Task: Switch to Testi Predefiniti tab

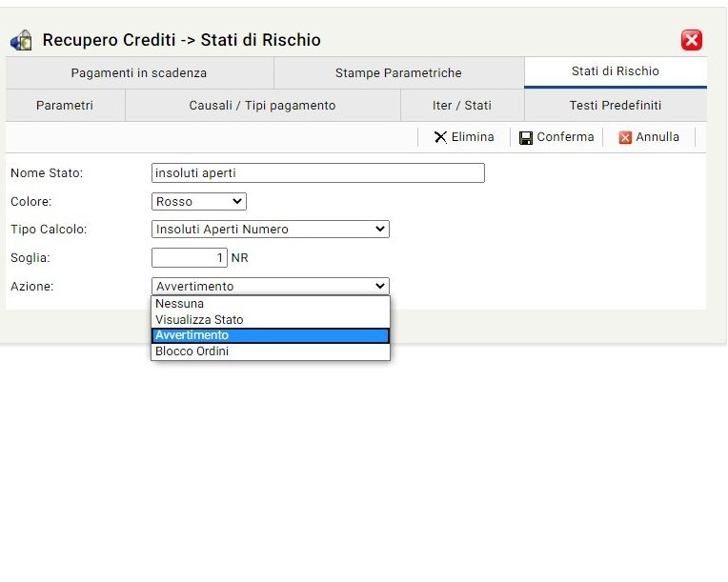Action: coord(615,106)
